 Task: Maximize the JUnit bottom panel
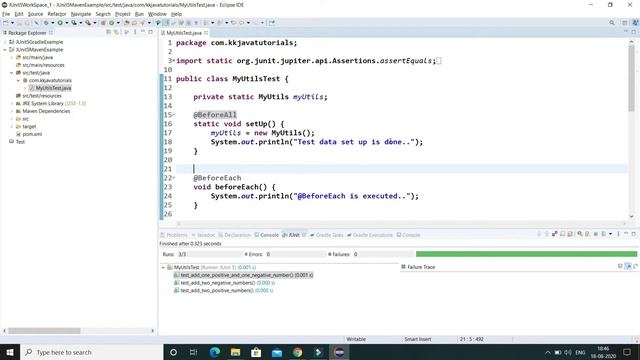coord(633,234)
